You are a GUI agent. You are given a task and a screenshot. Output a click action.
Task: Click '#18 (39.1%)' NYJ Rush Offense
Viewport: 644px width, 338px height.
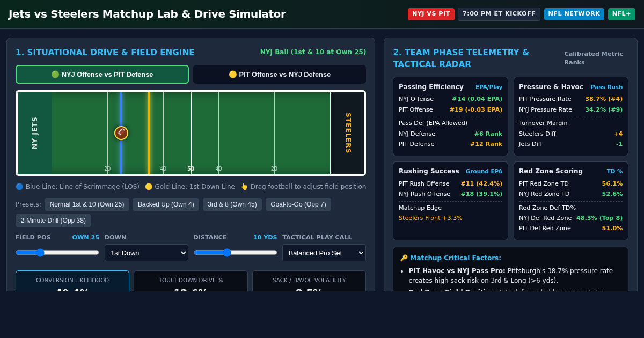tap(481, 194)
